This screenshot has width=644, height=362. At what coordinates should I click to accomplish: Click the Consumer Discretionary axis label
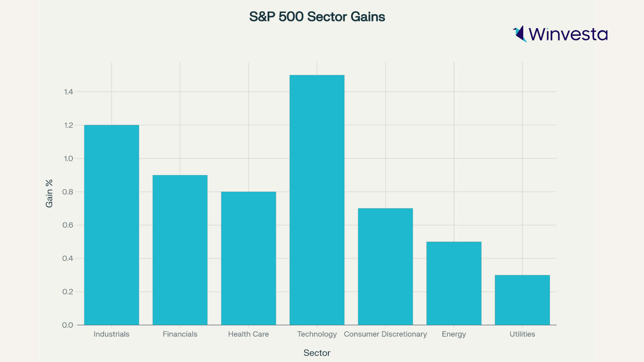coord(385,334)
